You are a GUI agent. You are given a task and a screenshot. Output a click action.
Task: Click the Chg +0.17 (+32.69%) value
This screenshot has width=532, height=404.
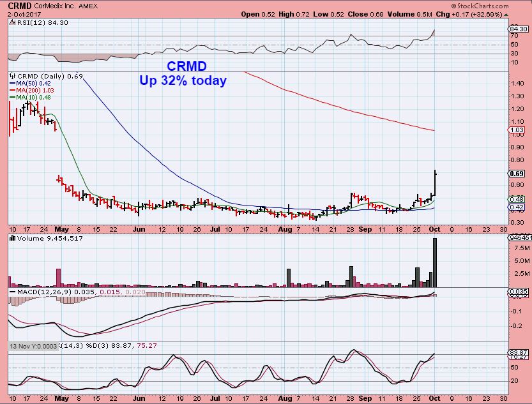pos(469,15)
